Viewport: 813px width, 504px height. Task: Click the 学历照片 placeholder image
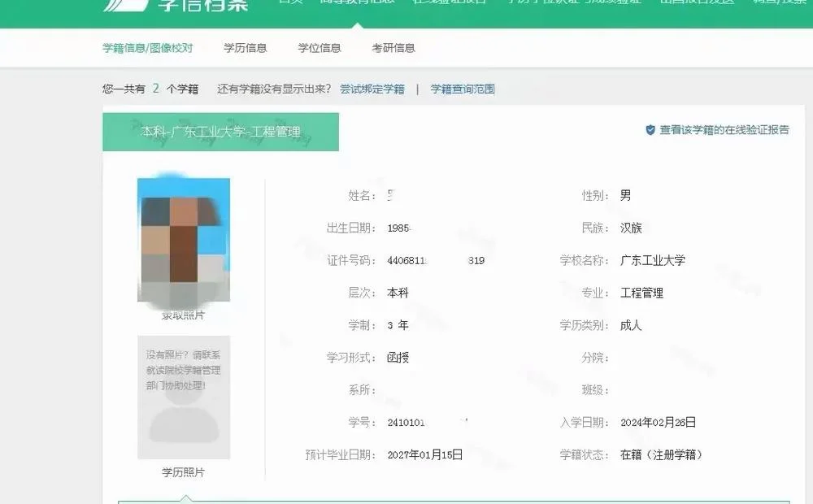click(184, 398)
